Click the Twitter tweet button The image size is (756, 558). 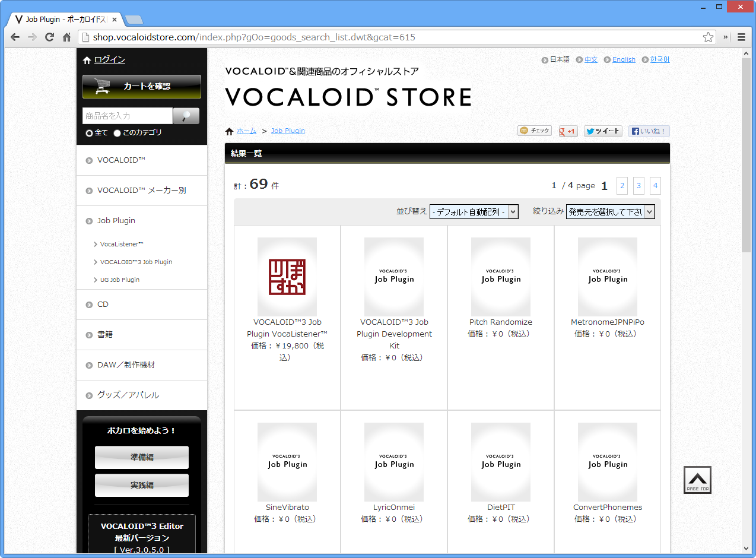point(603,131)
